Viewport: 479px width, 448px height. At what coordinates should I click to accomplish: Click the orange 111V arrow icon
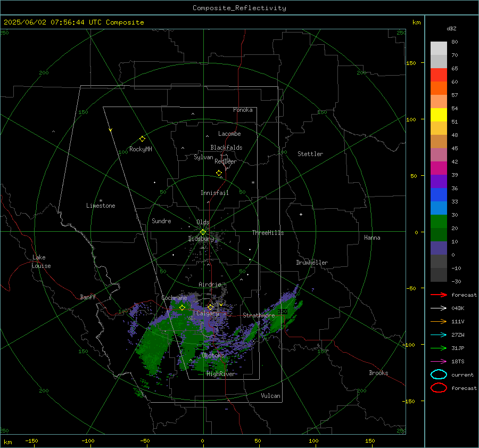tap(439, 321)
